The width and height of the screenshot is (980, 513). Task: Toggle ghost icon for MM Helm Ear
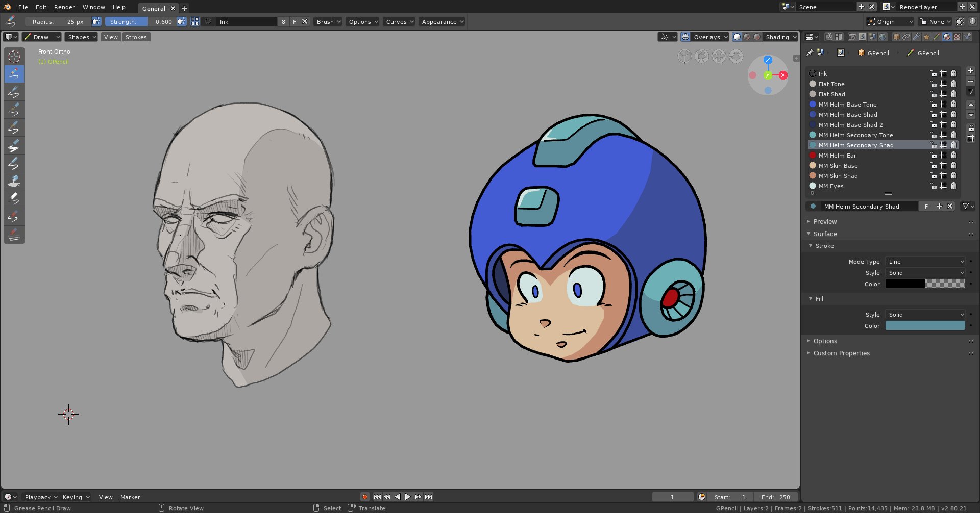click(x=953, y=156)
